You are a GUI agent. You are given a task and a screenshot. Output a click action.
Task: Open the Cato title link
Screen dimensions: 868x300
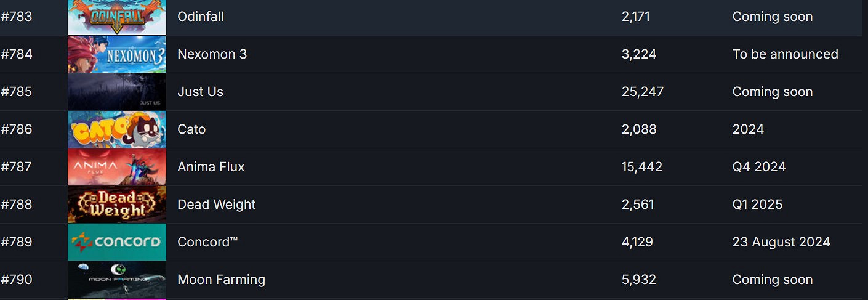[x=191, y=129]
